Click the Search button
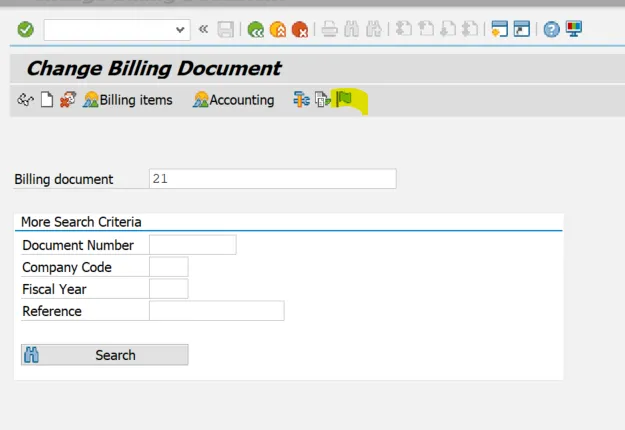The width and height of the screenshot is (625, 430). pos(105,355)
